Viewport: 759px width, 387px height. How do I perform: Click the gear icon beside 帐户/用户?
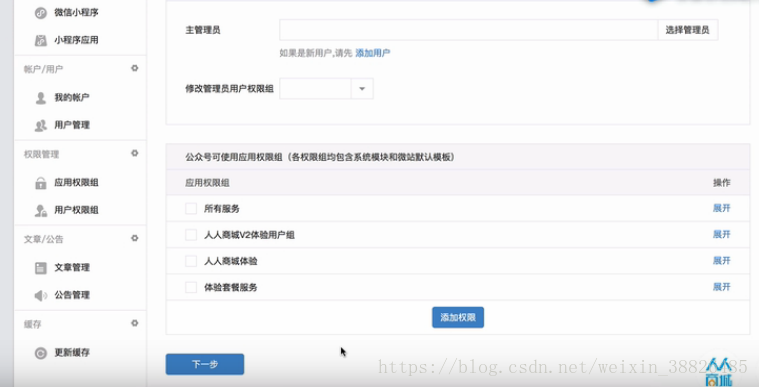(135, 68)
